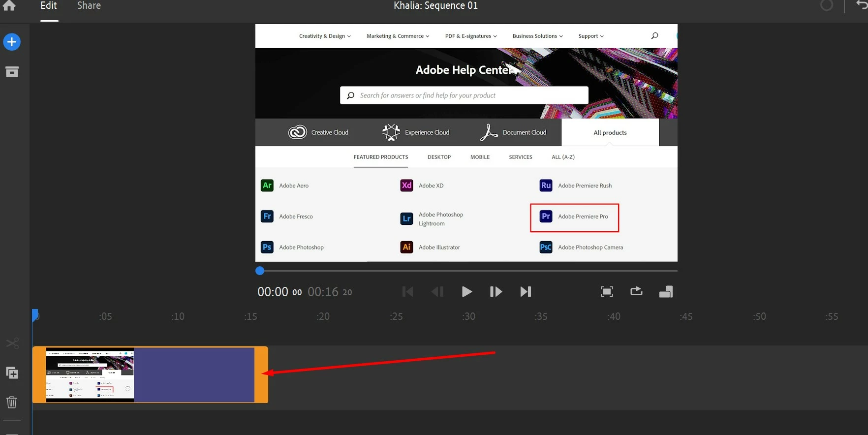The image size is (868, 435).
Task: Click the 00:00 current timecode readout
Action: [x=279, y=292]
